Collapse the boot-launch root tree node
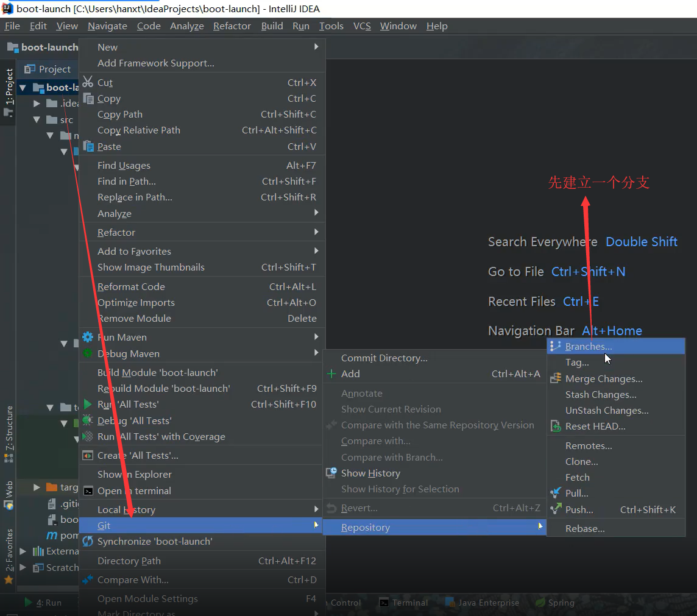The width and height of the screenshot is (697, 616). coord(22,88)
